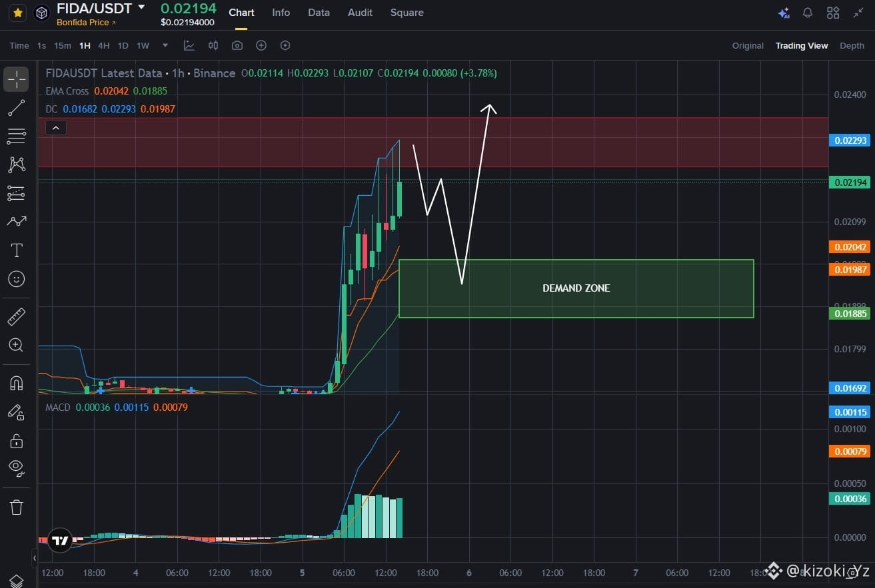875x588 pixels.
Task: Collapse the chart with the shrink arrows icon
Action: coord(858,13)
